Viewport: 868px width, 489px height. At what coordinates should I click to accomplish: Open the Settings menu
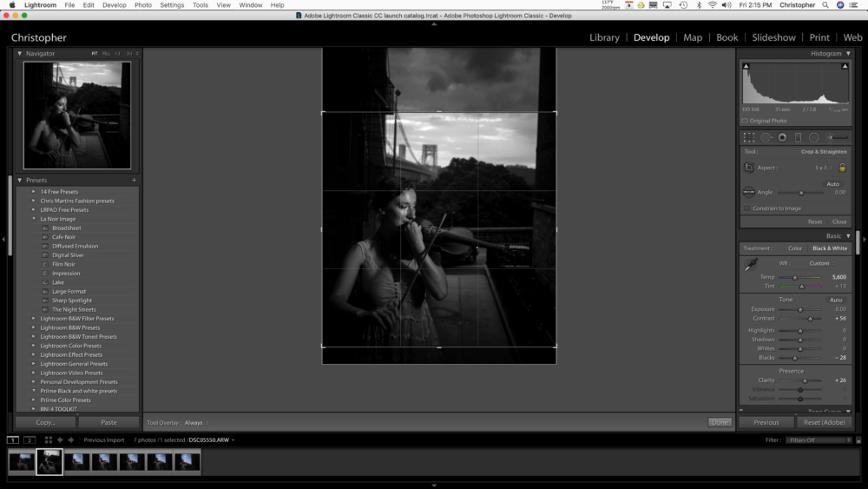(172, 5)
